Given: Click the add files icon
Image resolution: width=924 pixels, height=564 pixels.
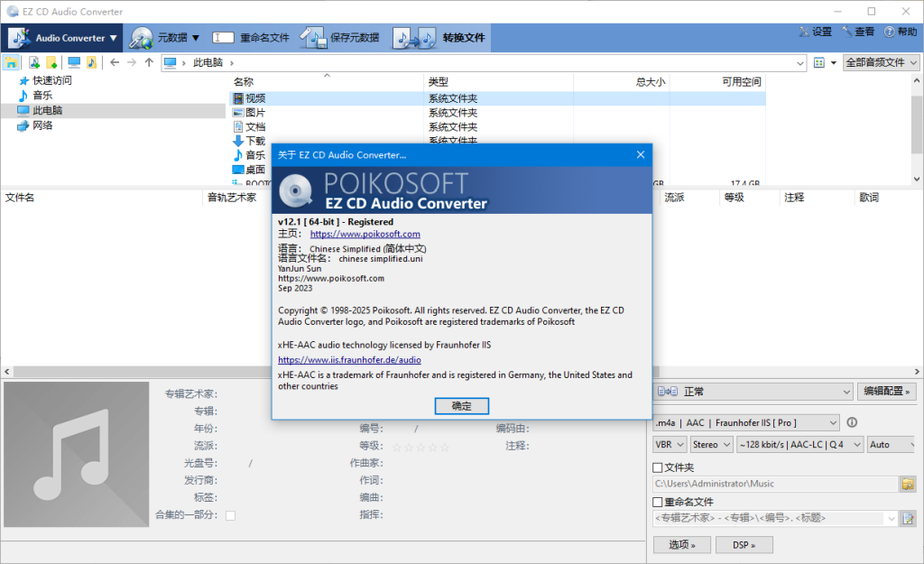Looking at the screenshot, I should (x=34, y=62).
